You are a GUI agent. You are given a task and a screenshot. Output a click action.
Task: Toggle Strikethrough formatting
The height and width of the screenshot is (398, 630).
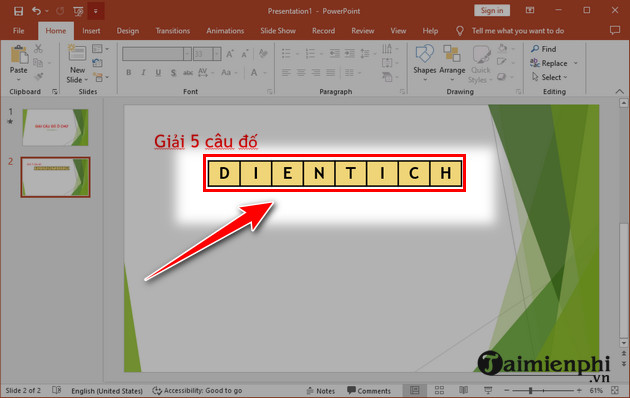pyautogui.click(x=188, y=73)
